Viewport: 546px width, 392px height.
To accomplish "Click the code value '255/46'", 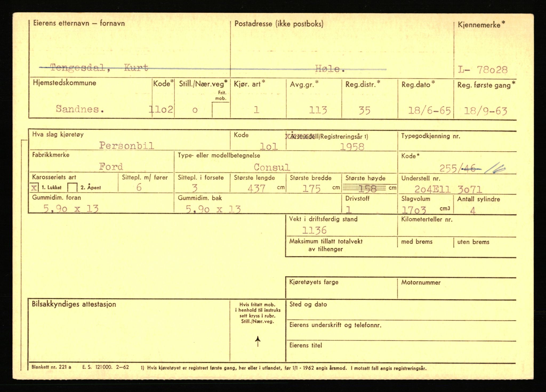I will tap(457, 168).
